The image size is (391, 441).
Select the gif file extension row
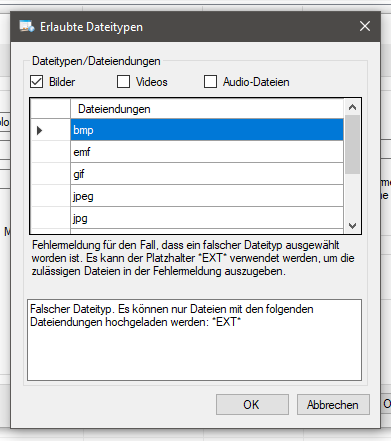[x=207, y=174]
